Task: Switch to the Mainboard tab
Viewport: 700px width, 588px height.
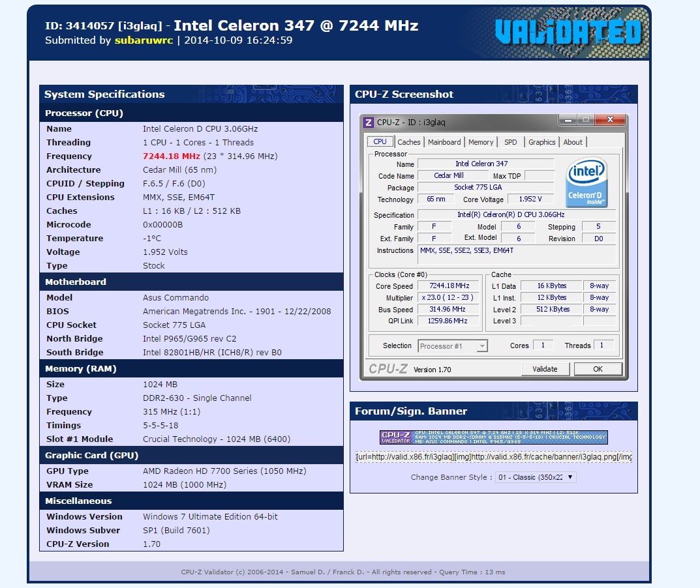Action: coord(444,142)
